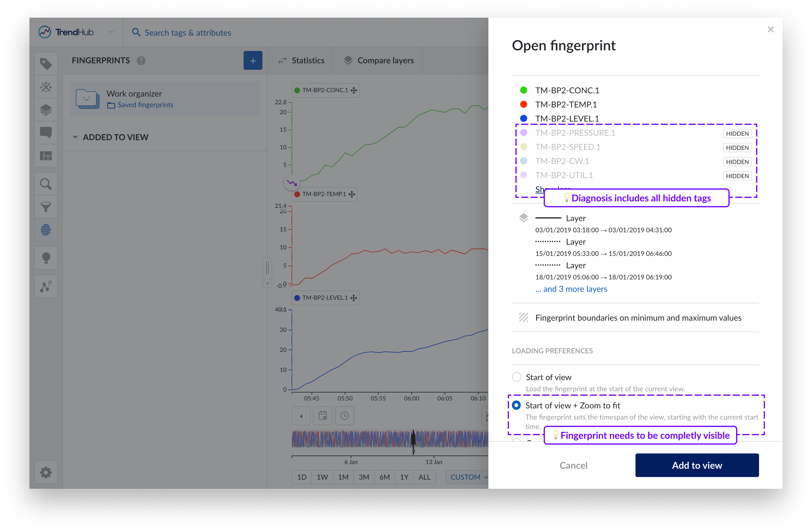Open the calendar date picker below the chart

pyautogui.click(x=322, y=415)
